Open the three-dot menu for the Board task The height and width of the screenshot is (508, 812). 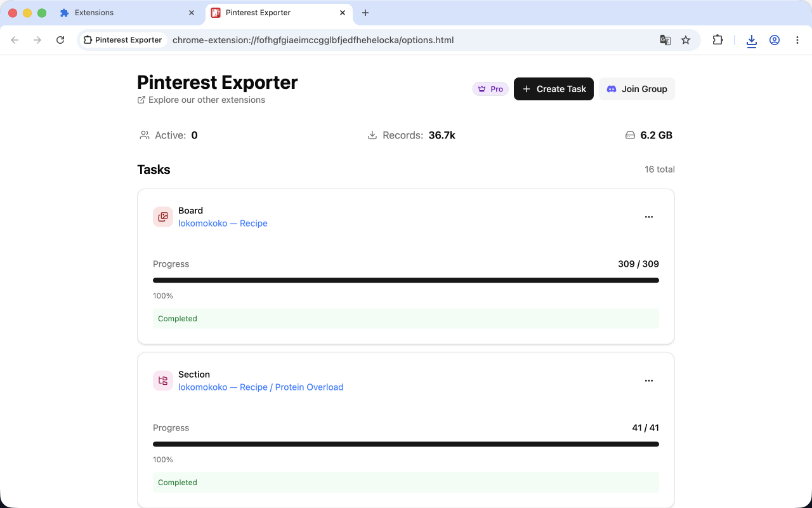649,217
